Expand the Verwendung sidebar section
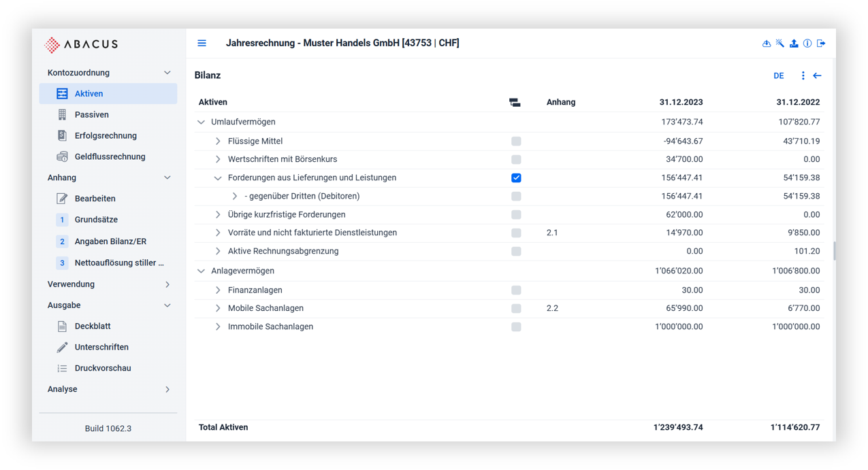 (167, 284)
